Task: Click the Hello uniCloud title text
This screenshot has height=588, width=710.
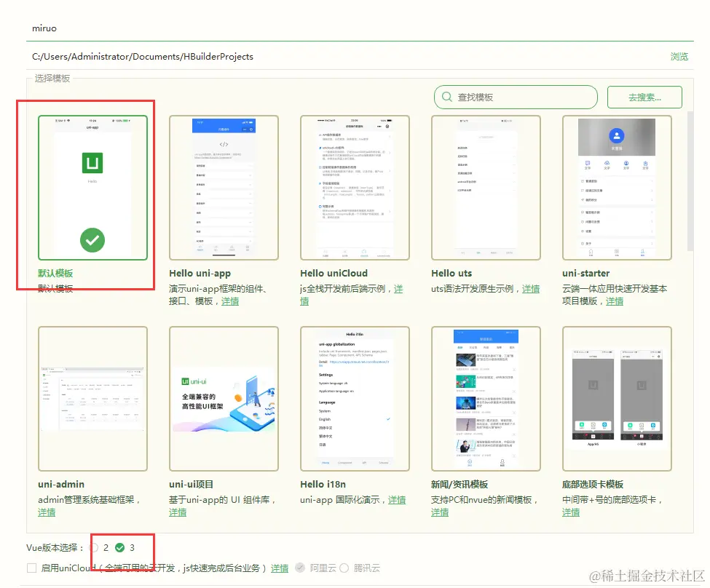Action: [x=334, y=273]
